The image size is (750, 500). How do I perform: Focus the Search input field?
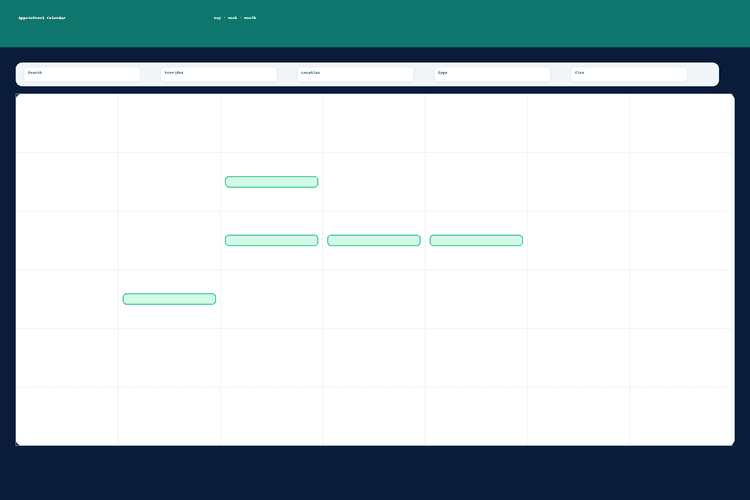click(82, 74)
